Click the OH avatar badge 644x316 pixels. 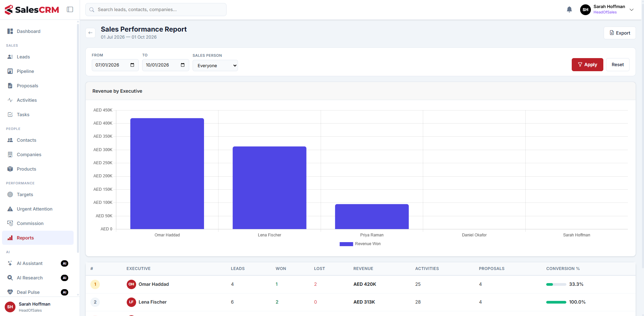(131, 284)
